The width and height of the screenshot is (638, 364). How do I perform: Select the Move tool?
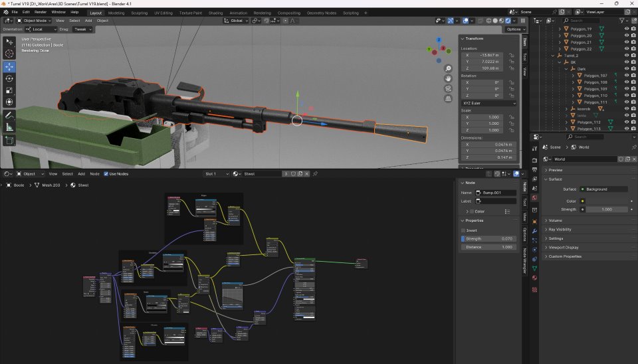click(x=9, y=66)
